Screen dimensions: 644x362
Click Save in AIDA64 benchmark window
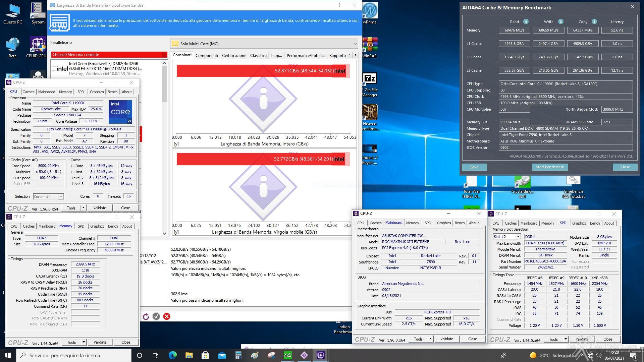pos(474,167)
